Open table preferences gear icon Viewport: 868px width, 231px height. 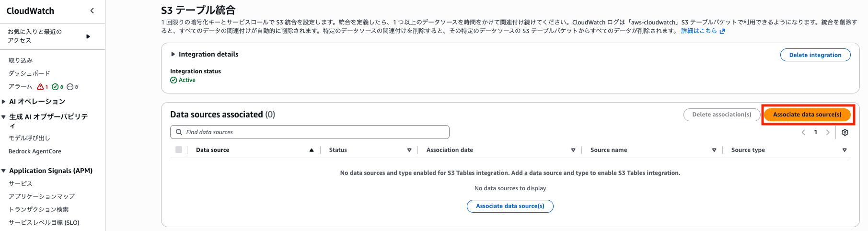(845, 132)
